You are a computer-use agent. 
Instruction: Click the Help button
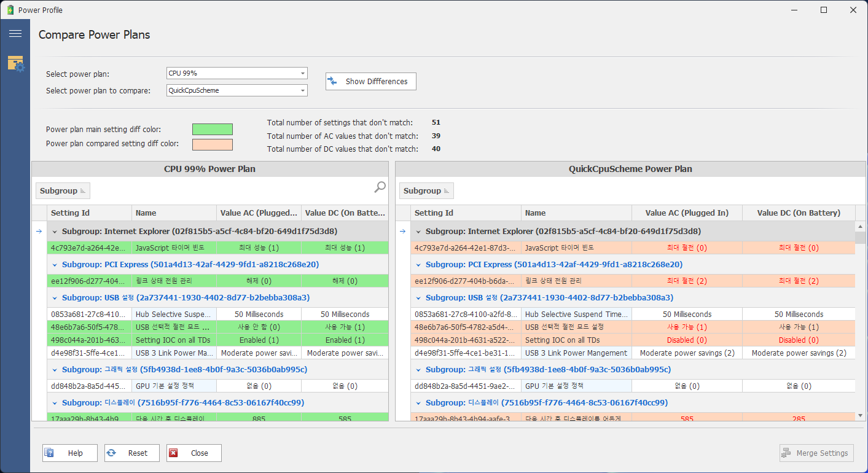pos(70,453)
